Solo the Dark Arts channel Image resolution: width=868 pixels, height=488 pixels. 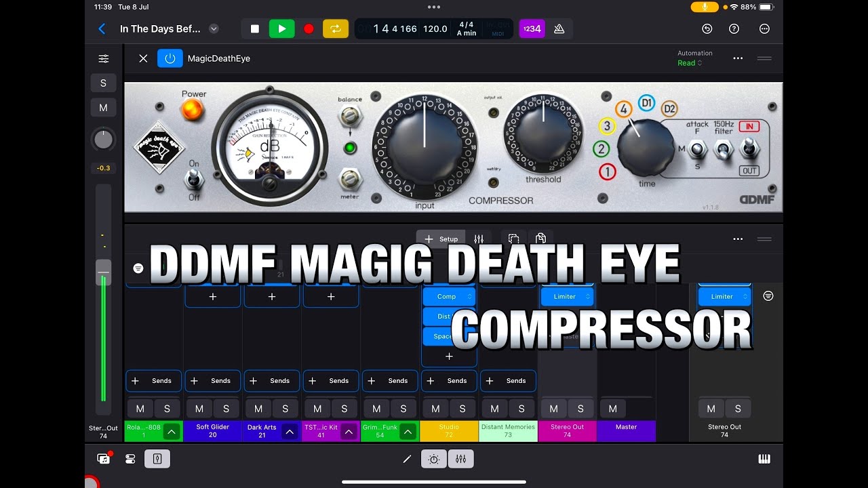point(285,409)
